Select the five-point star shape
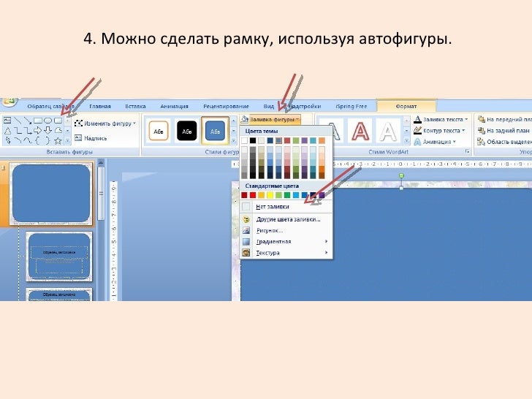This screenshot has width=532, height=399. pos(58,140)
